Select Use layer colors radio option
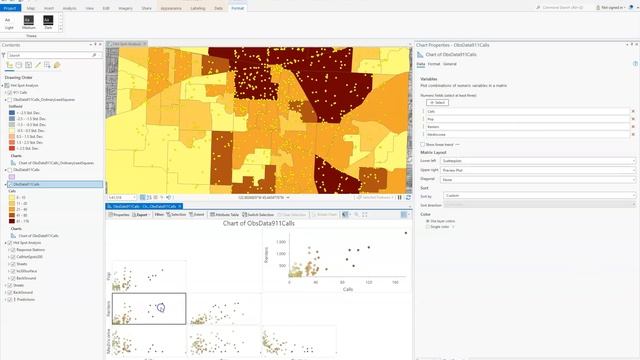 (428, 221)
